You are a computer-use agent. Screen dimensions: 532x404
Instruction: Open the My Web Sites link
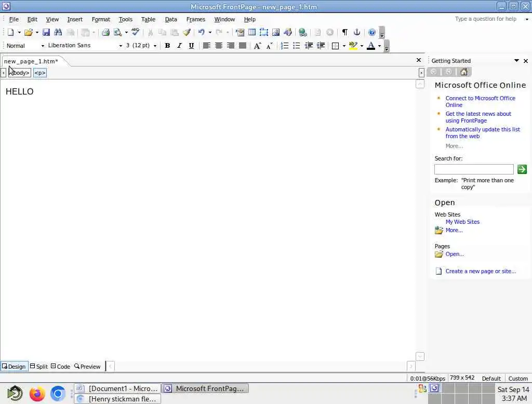click(462, 222)
